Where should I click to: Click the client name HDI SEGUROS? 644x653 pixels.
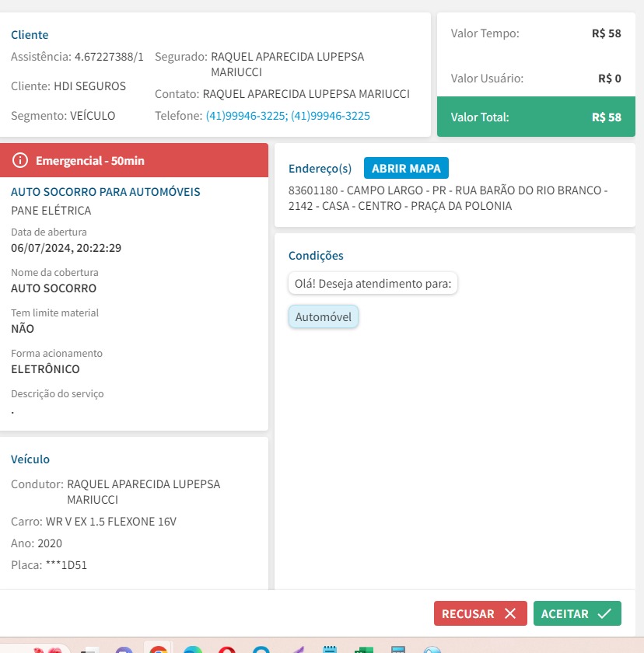(89, 86)
